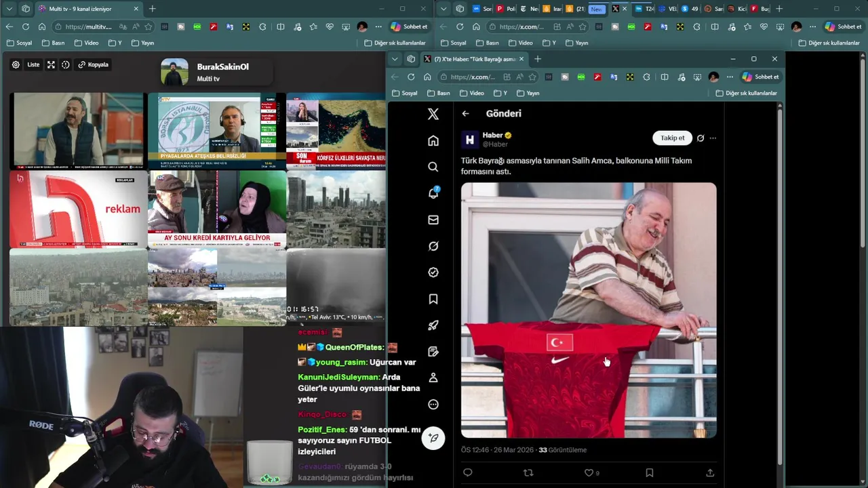Compose a new post with the feather button
The image size is (868, 488).
click(x=433, y=438)
